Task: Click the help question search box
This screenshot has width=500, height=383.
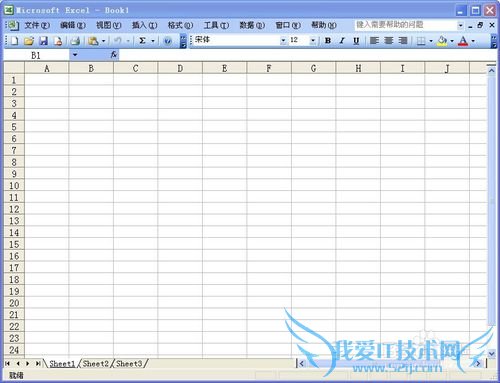Action: point(406,25)
